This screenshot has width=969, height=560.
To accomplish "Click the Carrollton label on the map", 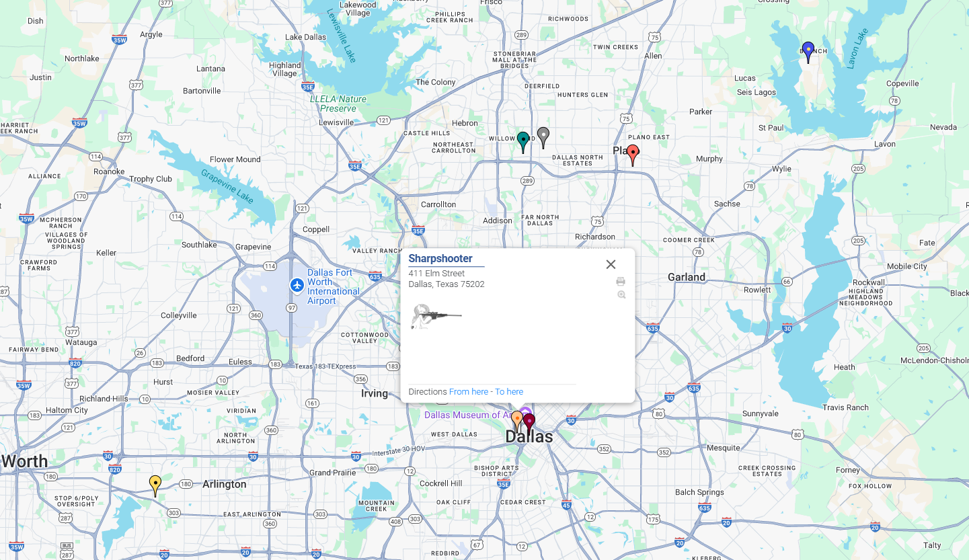I will tap(438, 204).
